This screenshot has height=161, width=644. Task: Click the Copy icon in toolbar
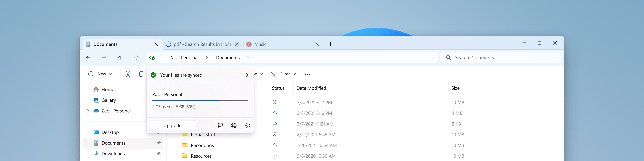click(141, 74)
